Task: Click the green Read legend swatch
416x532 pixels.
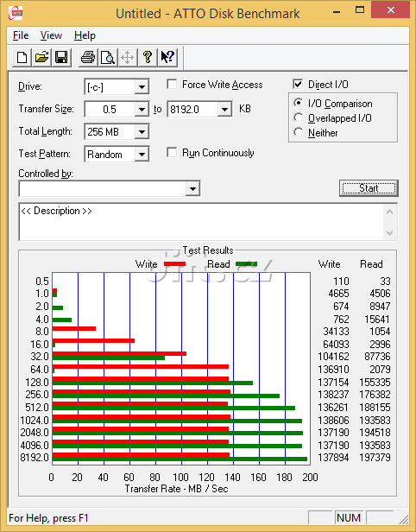Action: coord(246,264)
